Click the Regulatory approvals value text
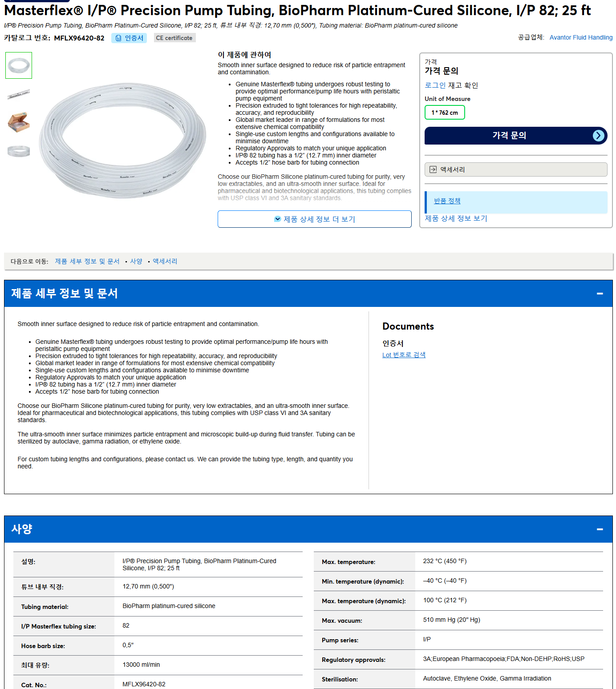Viewport: 616px width, 689px height. tap(503, 659)
